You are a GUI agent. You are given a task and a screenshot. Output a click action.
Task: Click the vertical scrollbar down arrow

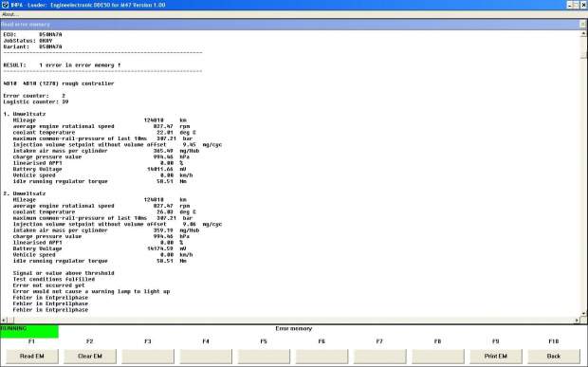[x=583, y=314]
